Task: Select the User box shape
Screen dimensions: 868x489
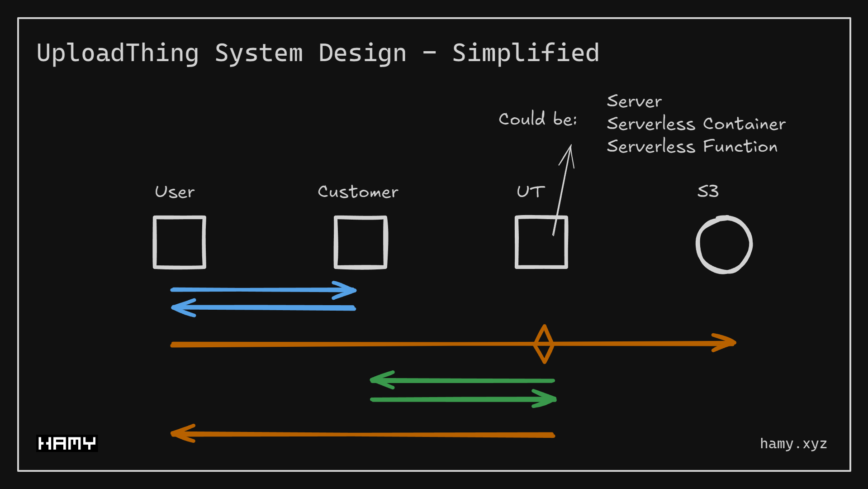Action: tap(179, 242)
